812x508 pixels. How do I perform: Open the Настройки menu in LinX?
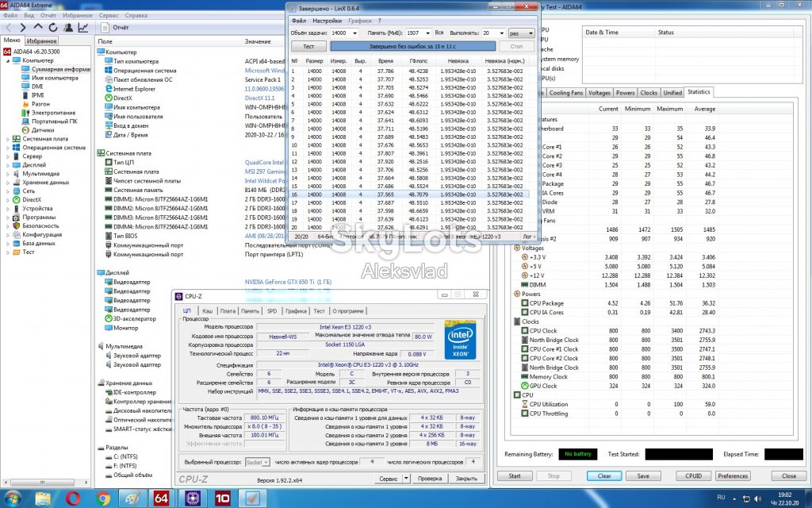327,21
